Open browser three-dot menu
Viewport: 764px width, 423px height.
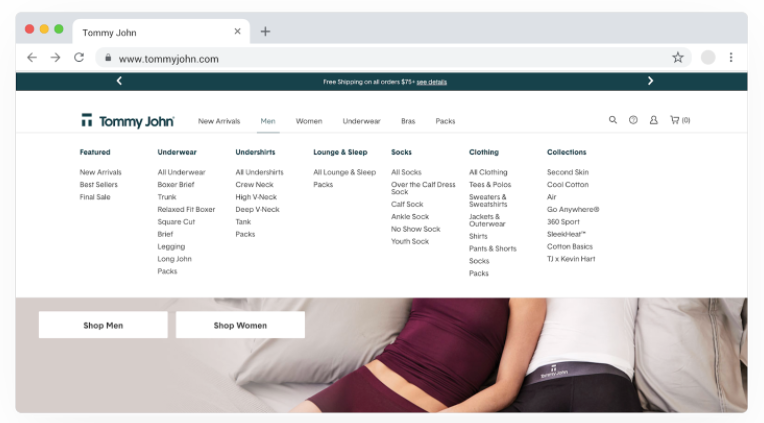pos(731,58)
